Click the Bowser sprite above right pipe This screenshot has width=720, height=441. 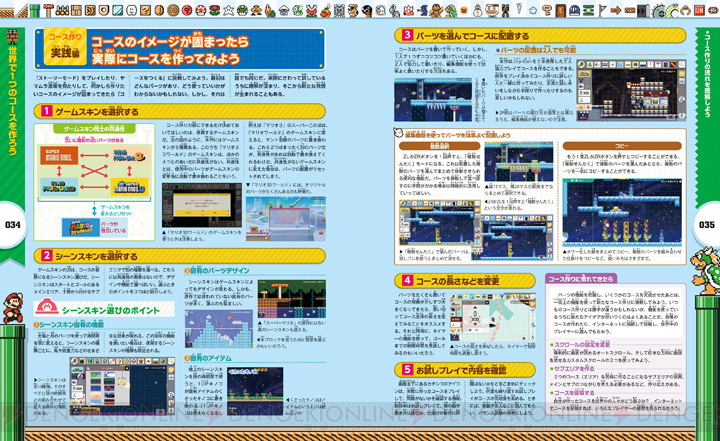pyautogui.click(x=706, y=271)
